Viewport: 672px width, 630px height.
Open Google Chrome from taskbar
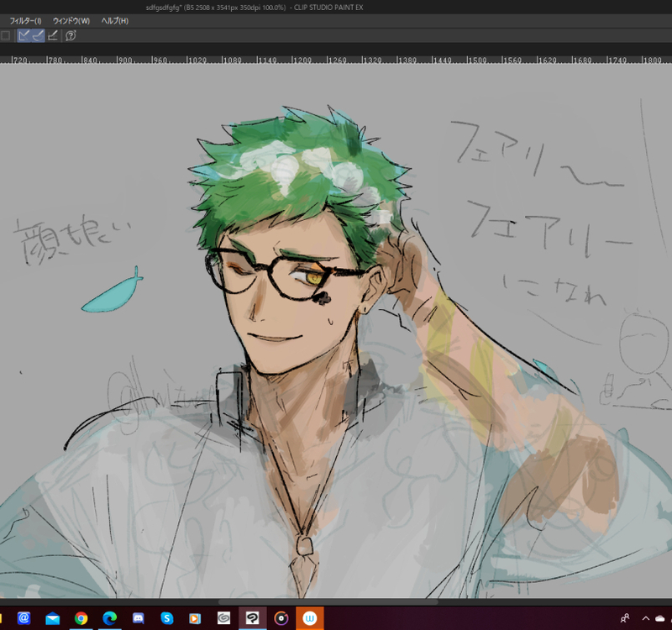(81, 618)
